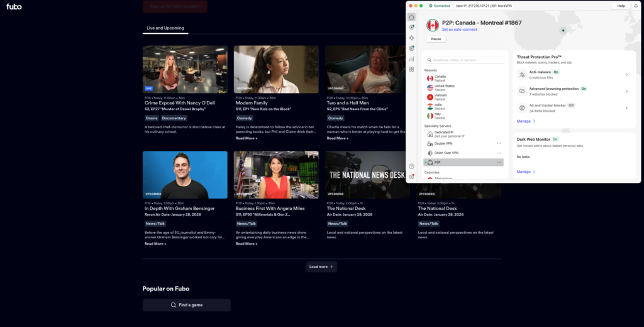
Task: Click the Help button in NordVPN
Action: (621, 6)
